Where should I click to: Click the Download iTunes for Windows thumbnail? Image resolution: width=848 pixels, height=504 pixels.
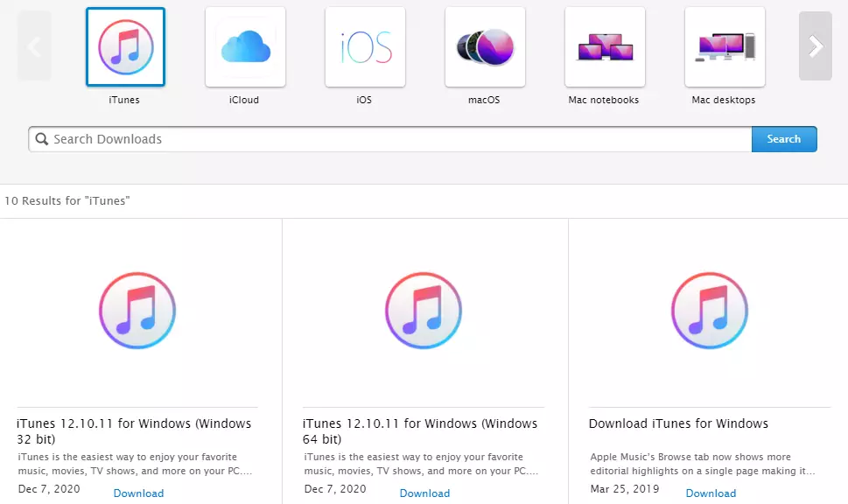point(710,310)
